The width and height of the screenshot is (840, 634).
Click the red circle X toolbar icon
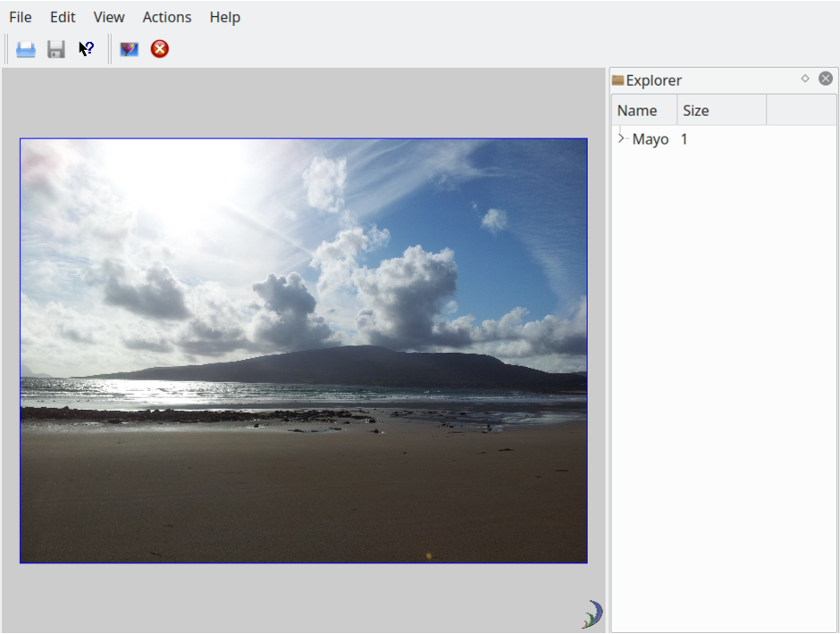tap(160, 49)
